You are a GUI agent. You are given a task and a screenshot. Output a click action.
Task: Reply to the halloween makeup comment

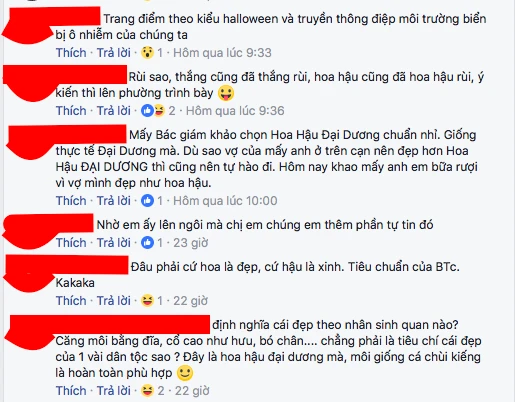[114, 53]
